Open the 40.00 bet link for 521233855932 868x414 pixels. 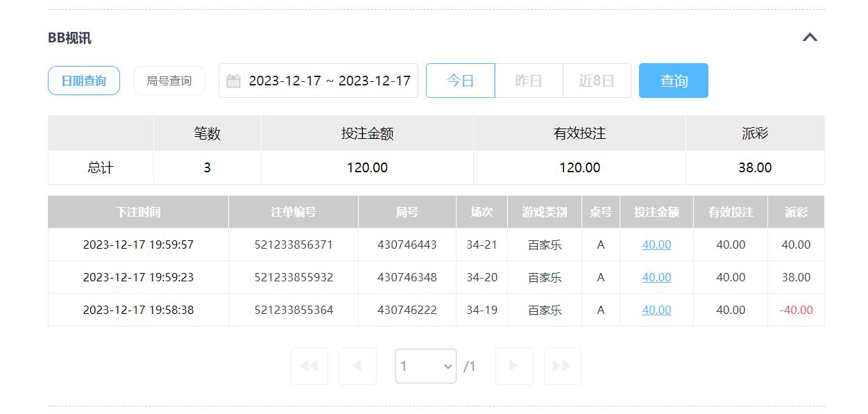(656, 277)
